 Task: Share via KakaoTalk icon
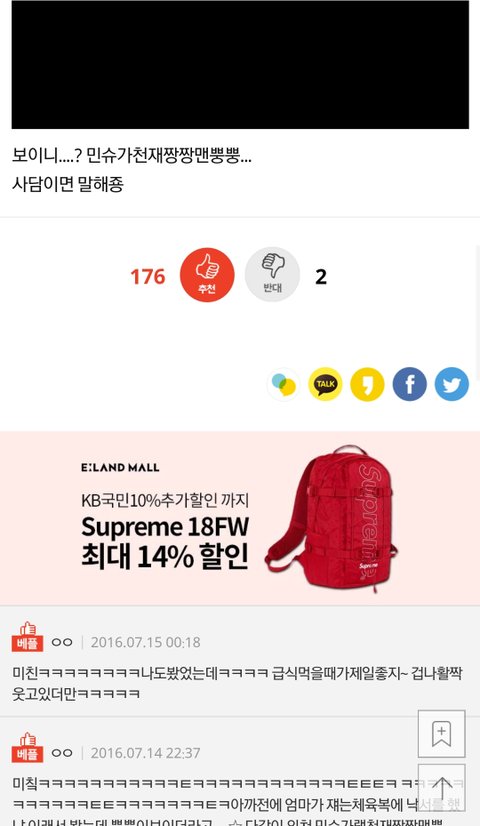[325, 384]
